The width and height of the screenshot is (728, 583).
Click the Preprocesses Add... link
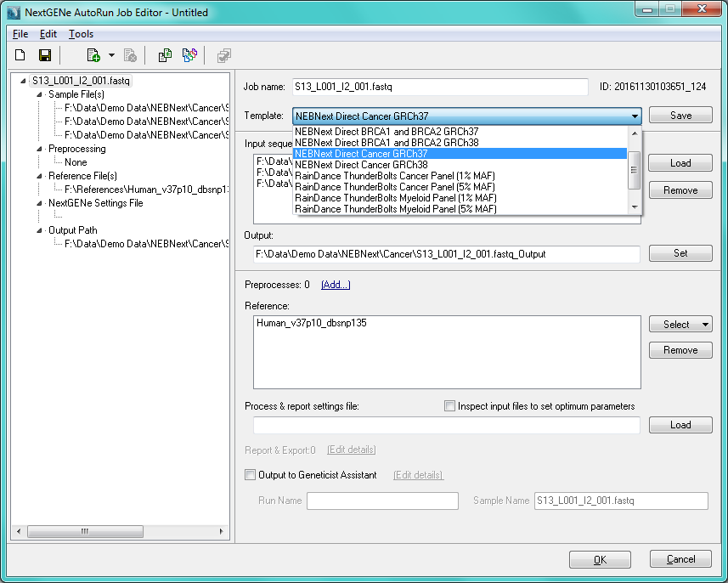(x=336, y=285)
